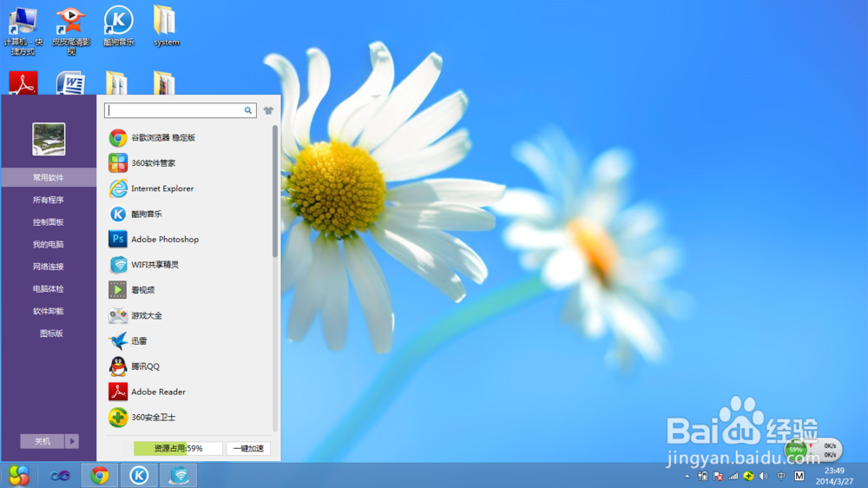Image resolution: width=868 pixels, height=488 pixels.
Task: Click the 资源占用 59% usage bar
Action: (x=178, y=448)
